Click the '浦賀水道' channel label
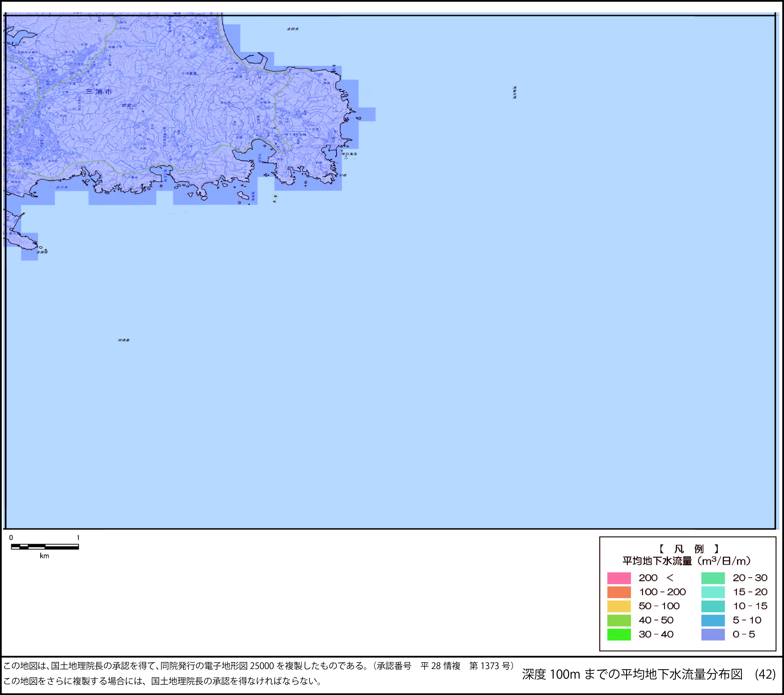 [x=514, y=92]
